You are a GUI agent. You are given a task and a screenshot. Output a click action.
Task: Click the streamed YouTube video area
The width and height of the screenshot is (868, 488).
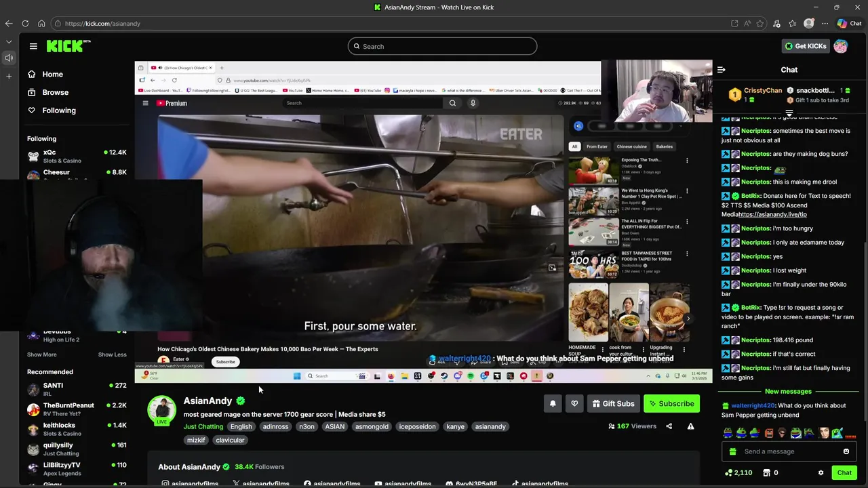coord(360,228)
